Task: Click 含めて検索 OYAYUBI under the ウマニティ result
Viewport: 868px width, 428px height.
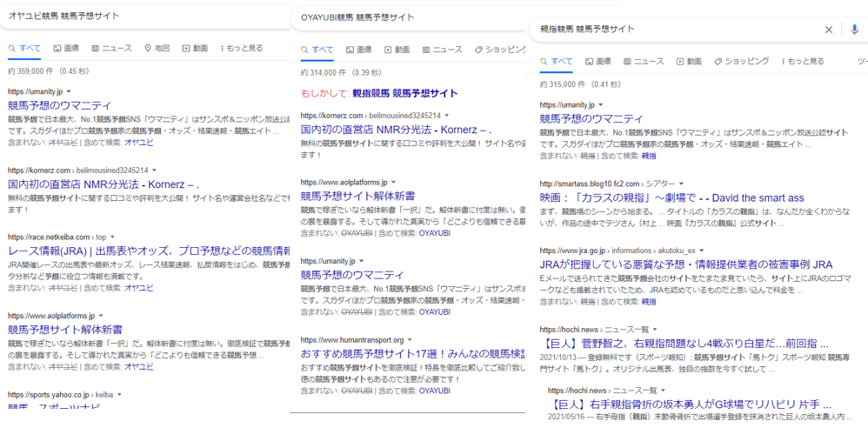Action: click(434, 312)
